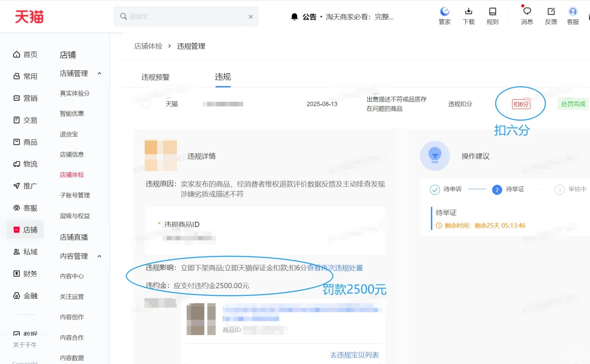Open 关注运营 submenu item
The width and height of the screenshot is (590, 364).
(x=72, y=297)
